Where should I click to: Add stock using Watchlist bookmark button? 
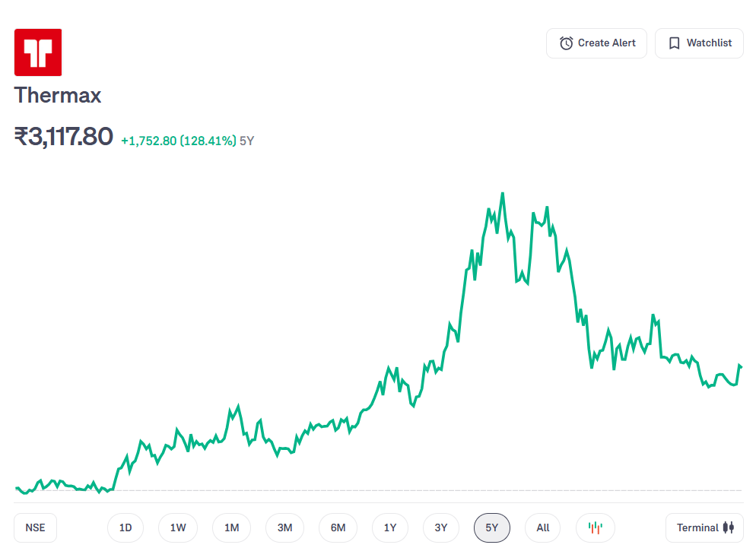(699, 43)
